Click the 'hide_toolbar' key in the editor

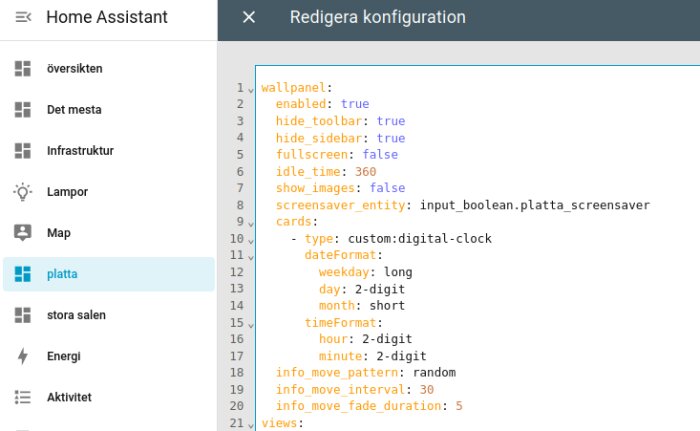click(319, 121)
